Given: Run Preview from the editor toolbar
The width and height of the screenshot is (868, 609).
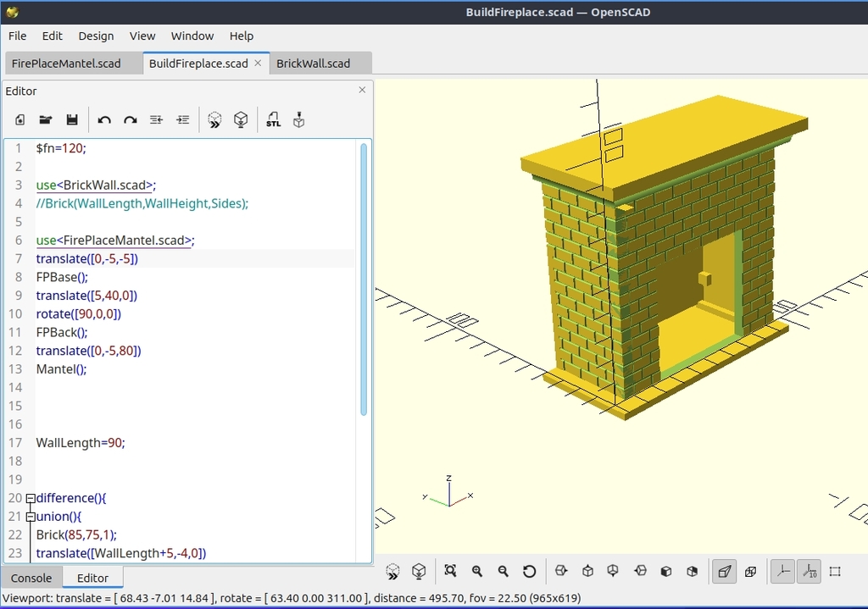Looking at the screenshot, I should [214, 119].
